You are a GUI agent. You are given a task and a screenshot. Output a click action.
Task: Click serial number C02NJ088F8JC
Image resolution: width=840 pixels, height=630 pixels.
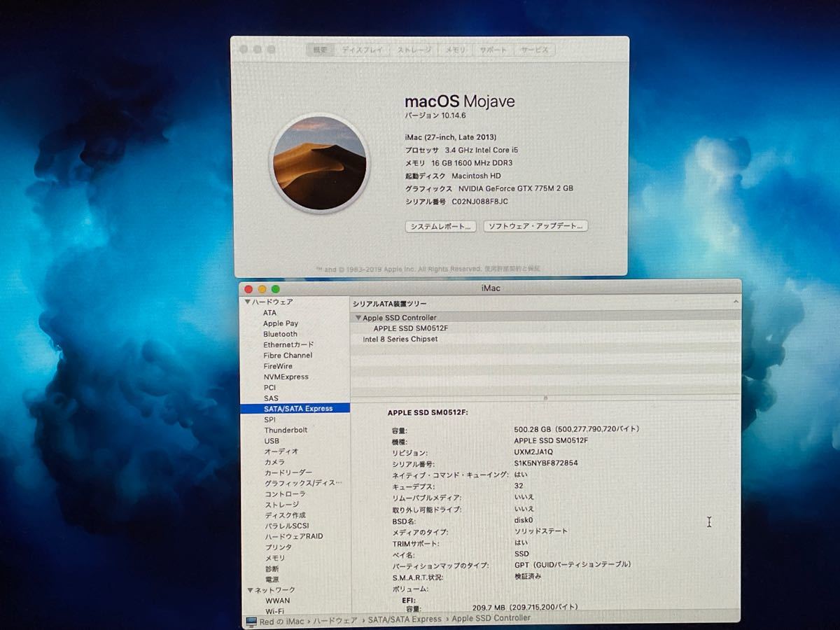479,202
